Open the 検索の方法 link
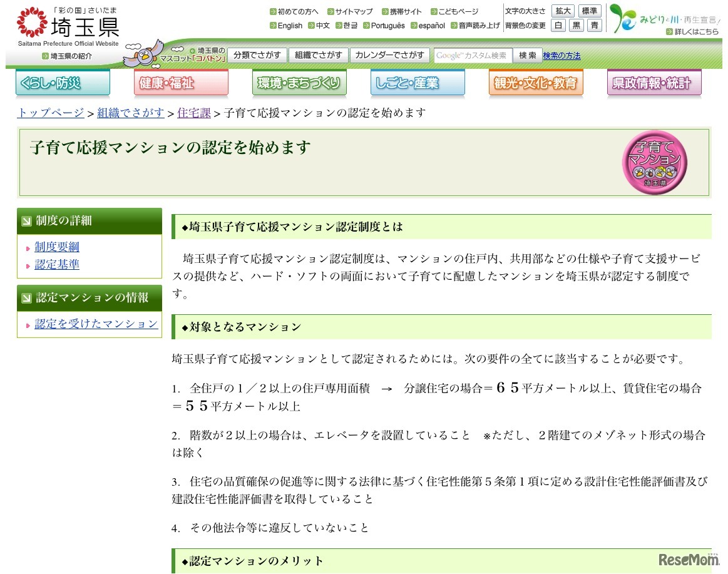Screen dimensions: 728x574 (x=561, y=56)
